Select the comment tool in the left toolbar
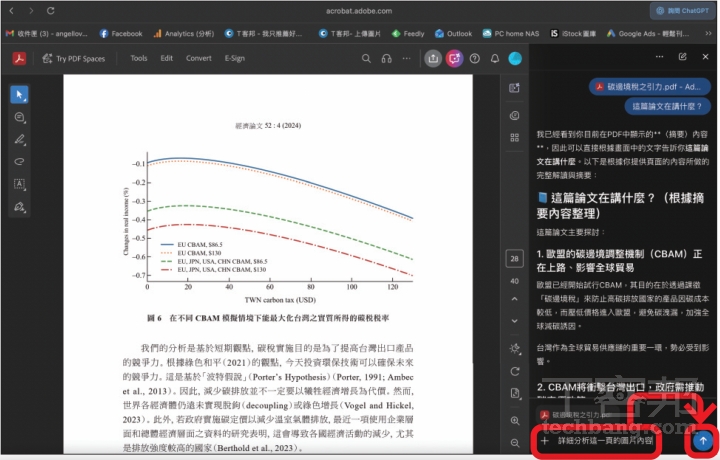This screenshot has width=720, height=460. [19, 117]
